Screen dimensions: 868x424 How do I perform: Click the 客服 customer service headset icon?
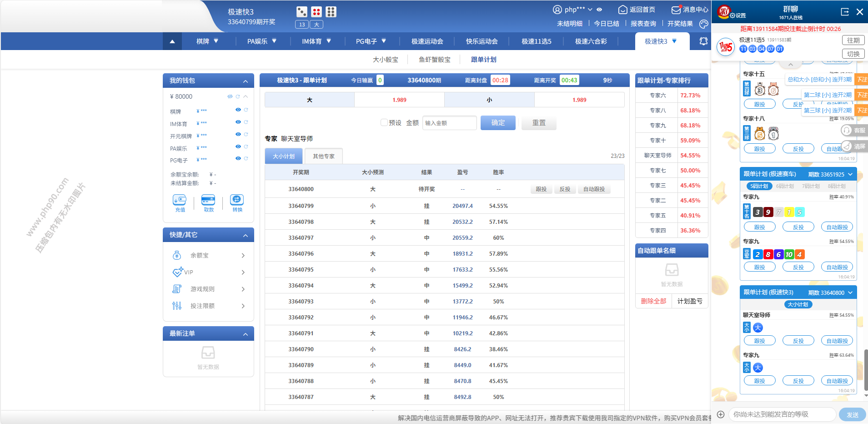point(847,131)
